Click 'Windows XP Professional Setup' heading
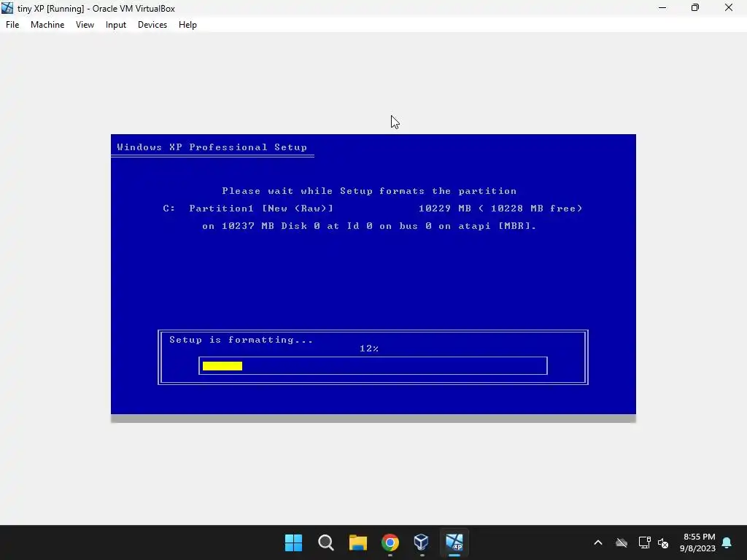The width and height of the screenshot is (747, 560). click(x=212, y=147)
